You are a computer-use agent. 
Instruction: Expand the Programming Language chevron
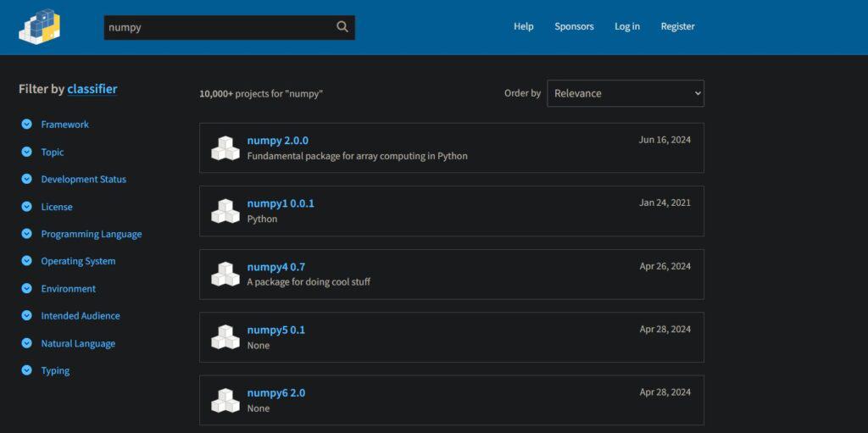[26, 234]
